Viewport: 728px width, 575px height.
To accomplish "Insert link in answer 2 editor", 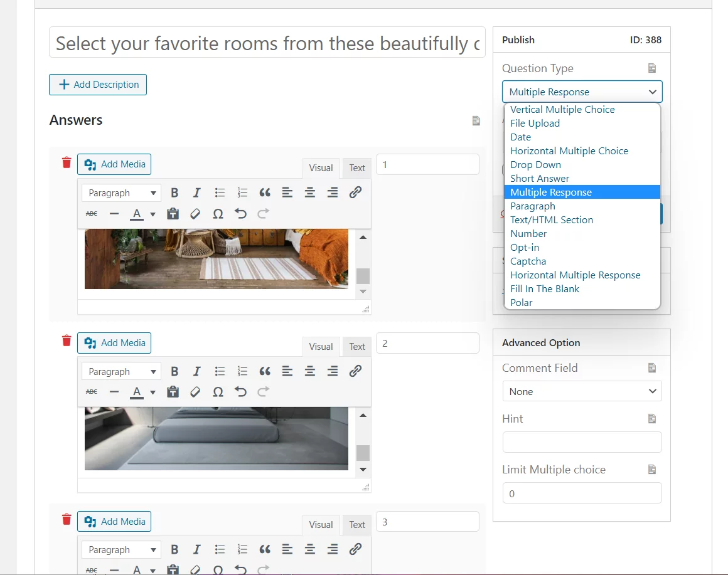I will coord(355,371).
